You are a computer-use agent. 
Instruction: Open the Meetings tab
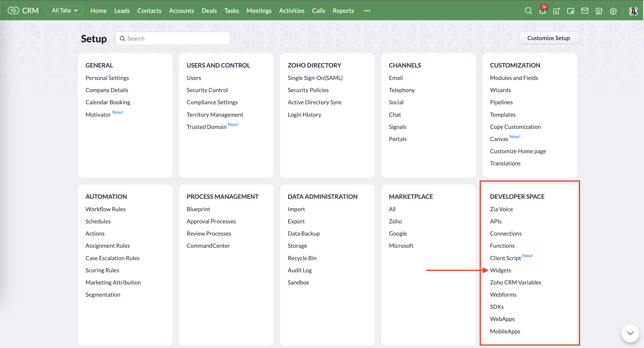(259, 11)
